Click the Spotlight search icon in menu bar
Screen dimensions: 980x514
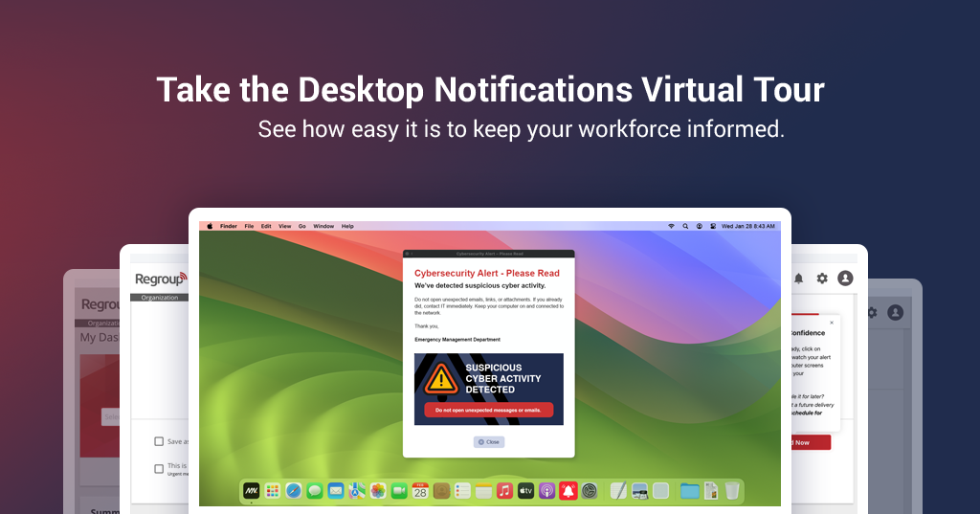685,226
